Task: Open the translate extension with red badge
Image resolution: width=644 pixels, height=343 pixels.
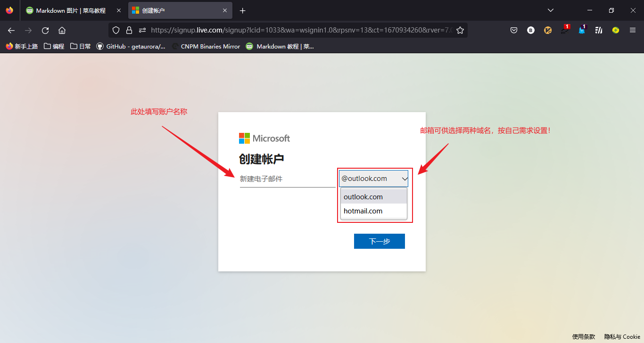Action: pos(565,29)
